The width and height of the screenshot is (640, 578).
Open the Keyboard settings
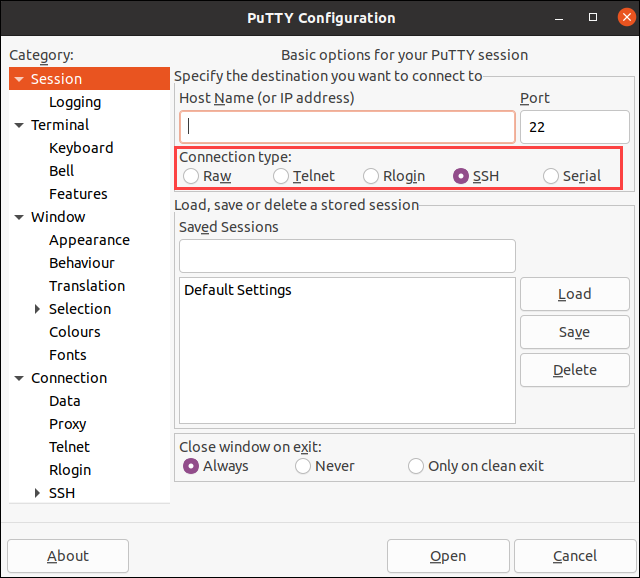(81, 148)
